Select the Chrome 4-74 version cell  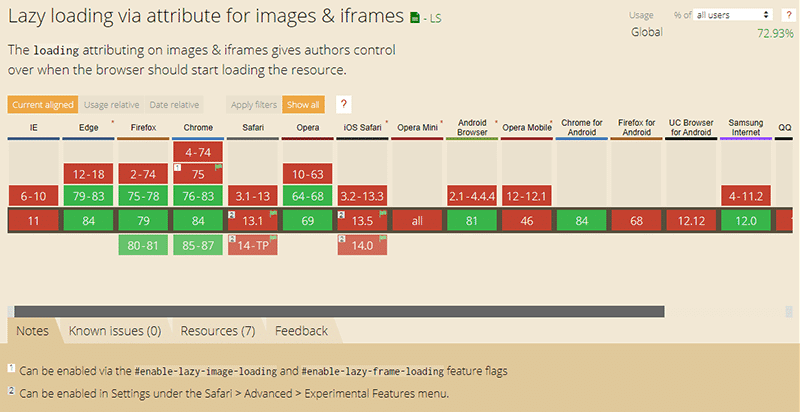click(198, 152)
